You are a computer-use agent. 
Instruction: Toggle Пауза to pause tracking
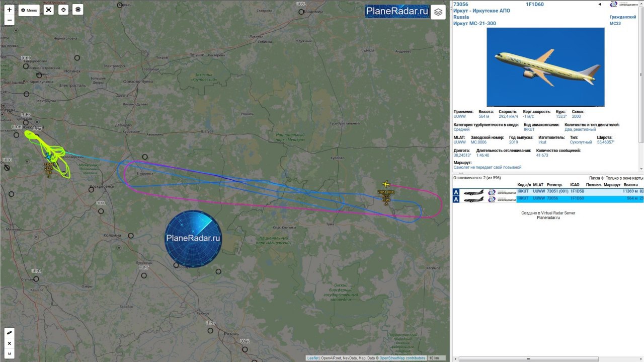[595, 178]
